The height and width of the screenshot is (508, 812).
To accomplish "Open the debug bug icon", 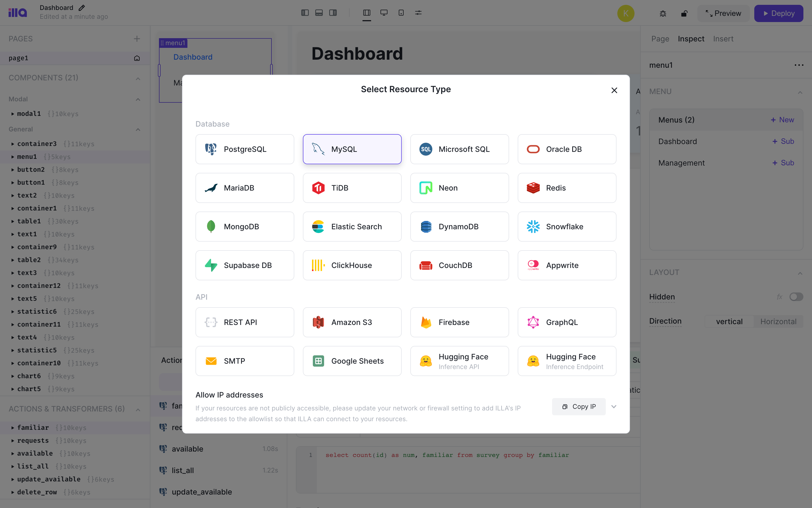I will [663, 13].
